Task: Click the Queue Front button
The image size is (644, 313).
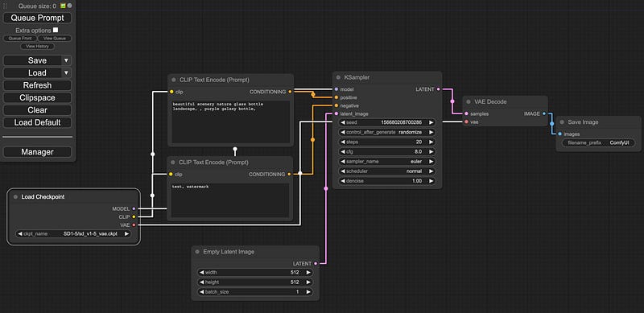Action: click(x=20, y=38)
